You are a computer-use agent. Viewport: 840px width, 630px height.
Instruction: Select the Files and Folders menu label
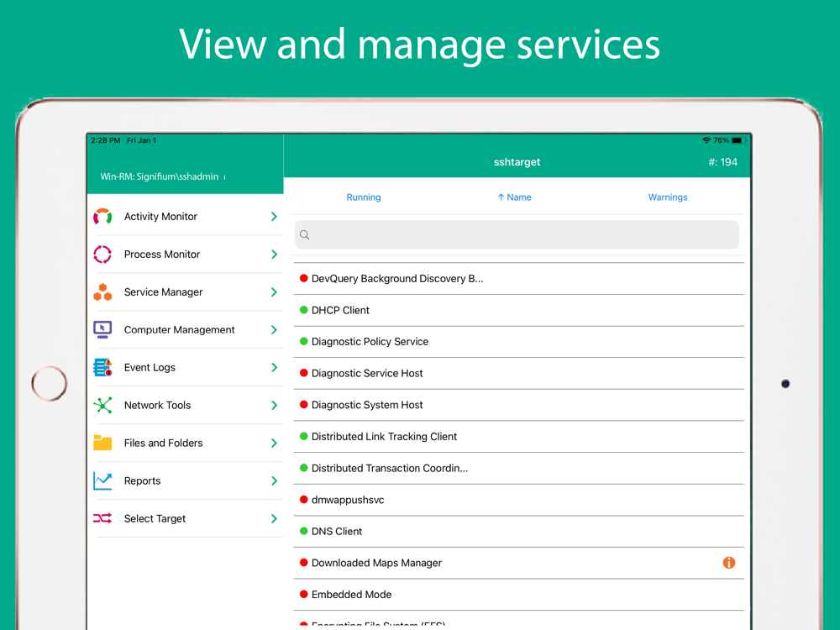click(x=164, y=443)
